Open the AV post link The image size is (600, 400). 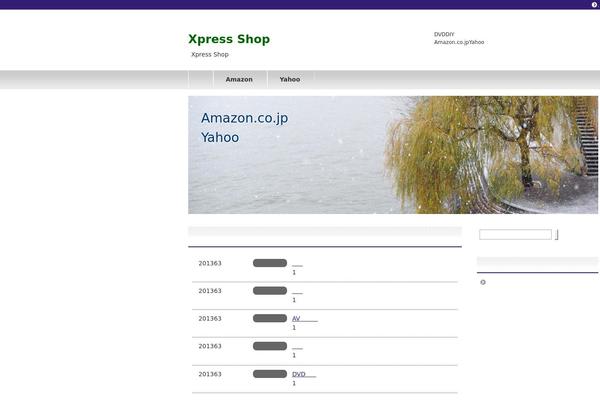click(x=305, y=318)
